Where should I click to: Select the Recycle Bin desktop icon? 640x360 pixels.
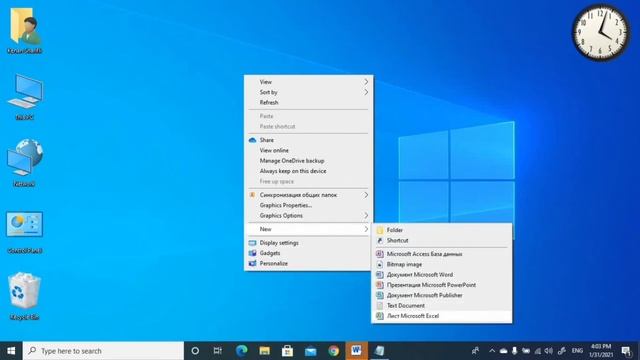click(x=24, y=296)
